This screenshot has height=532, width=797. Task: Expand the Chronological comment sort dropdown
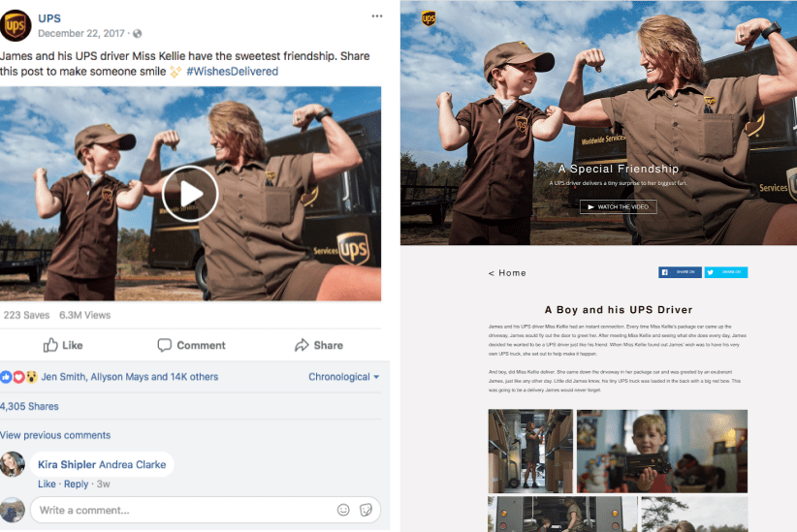click(x=343, y=377)
